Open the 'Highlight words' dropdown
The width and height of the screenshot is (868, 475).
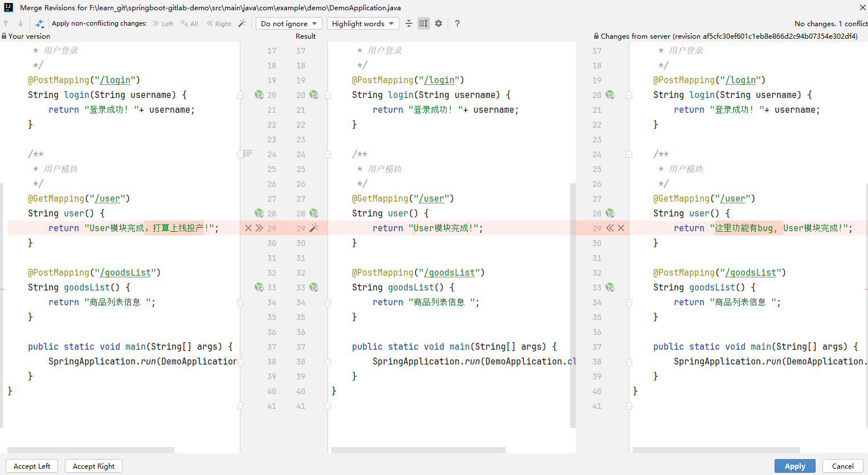363,23
